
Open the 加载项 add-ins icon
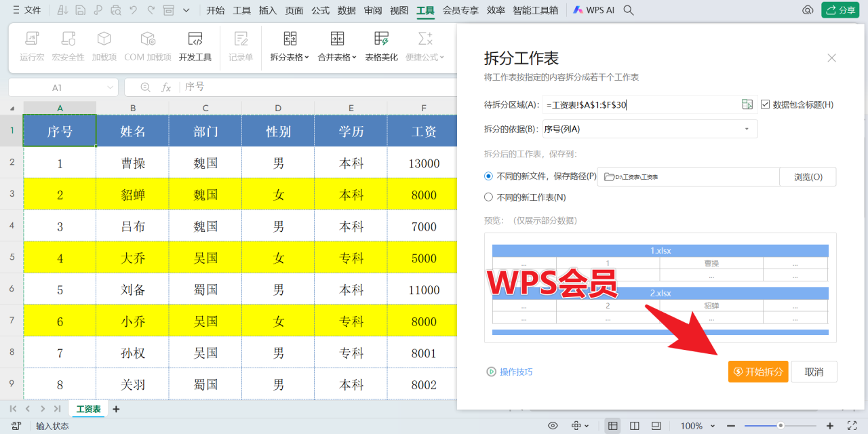pyautogui.click(x=104, y=38)
